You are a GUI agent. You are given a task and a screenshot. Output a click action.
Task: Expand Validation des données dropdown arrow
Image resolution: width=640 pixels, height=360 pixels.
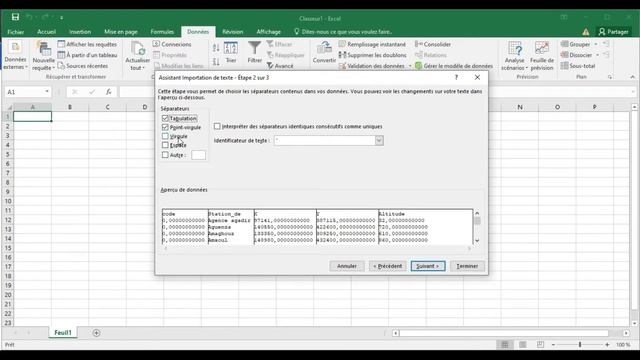tap(410, 66)
